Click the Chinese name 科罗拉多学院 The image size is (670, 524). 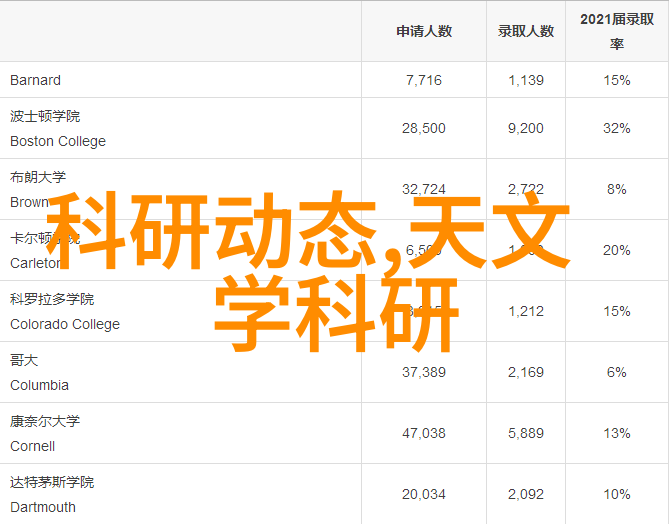click(x=52, y=299)
